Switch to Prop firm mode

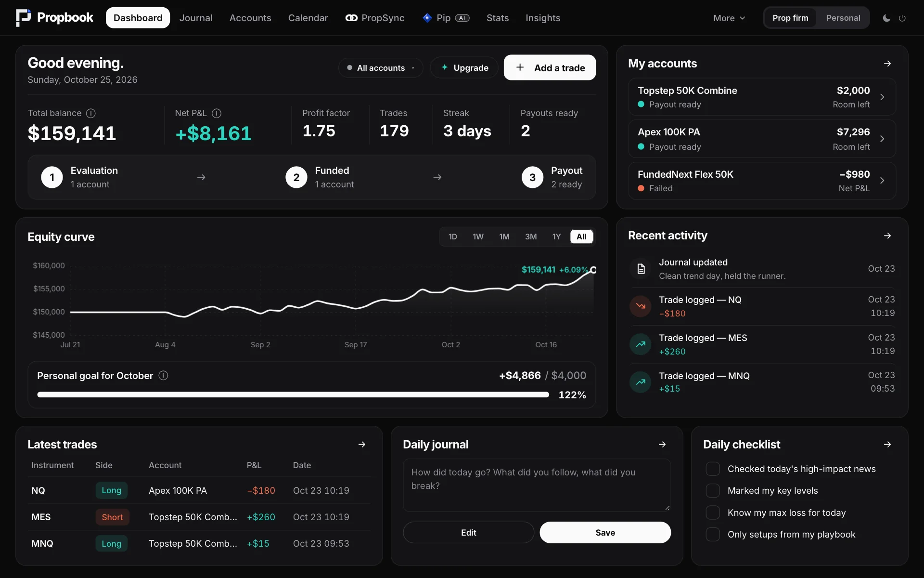pyautogui.click(x=790, y=18)
